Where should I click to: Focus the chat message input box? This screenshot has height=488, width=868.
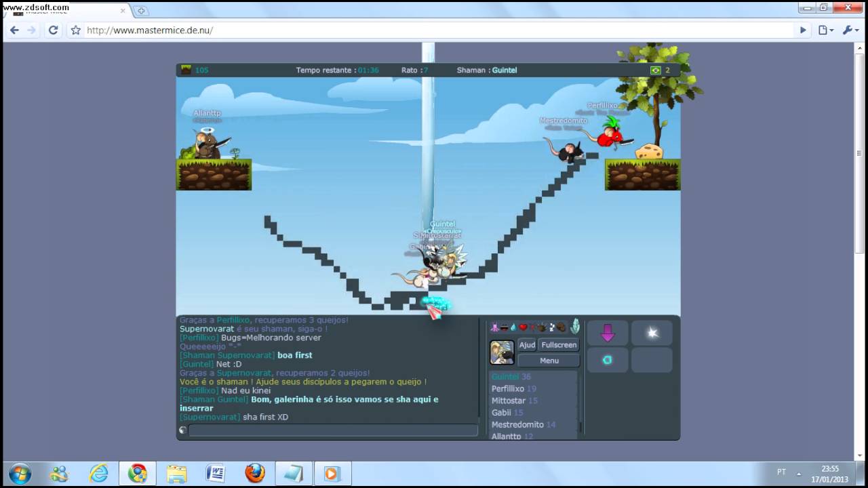click(x=333, y=430)
